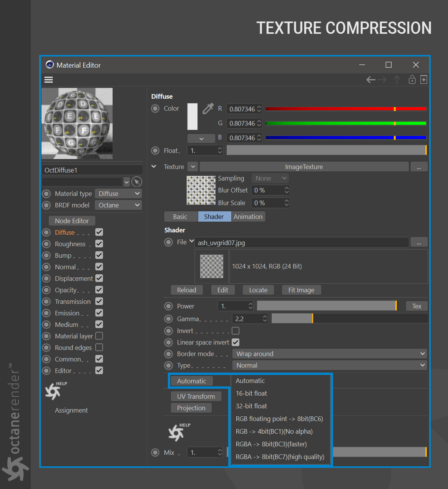Screen dimensions: 448x489
Task: Click the animation dot next to File
Action: (x=168, y=242)
